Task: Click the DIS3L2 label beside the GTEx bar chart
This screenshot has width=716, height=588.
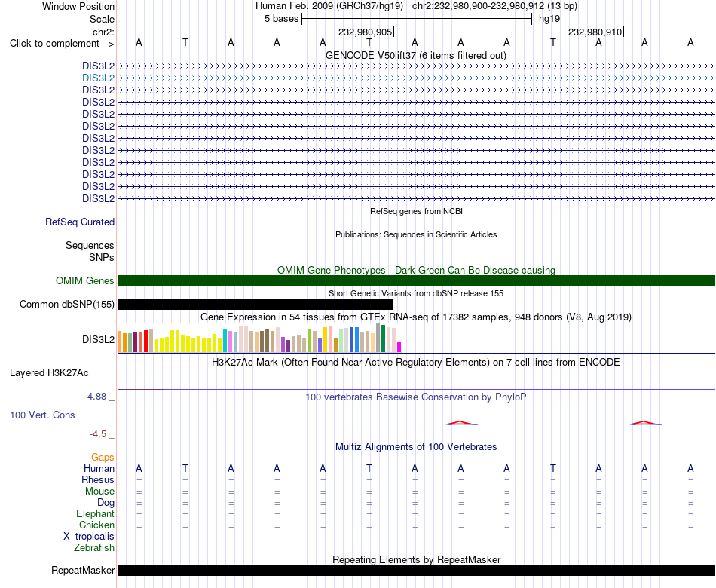Action: [98, 339]
